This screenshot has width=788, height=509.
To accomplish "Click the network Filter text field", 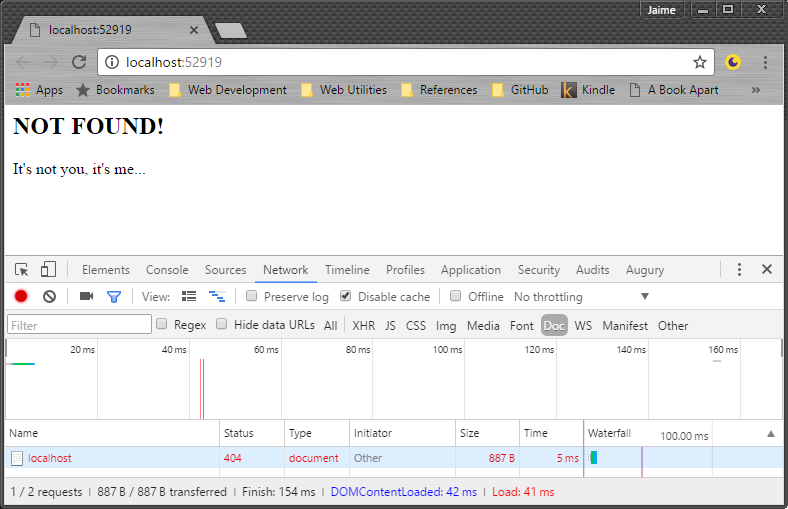I will click(x=79, y=325).
